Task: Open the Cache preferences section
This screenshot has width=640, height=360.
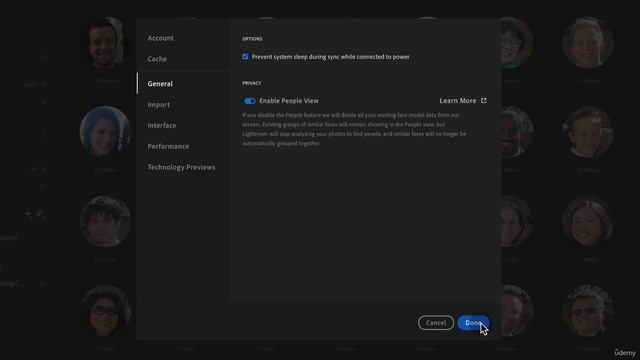Action: 157,59
